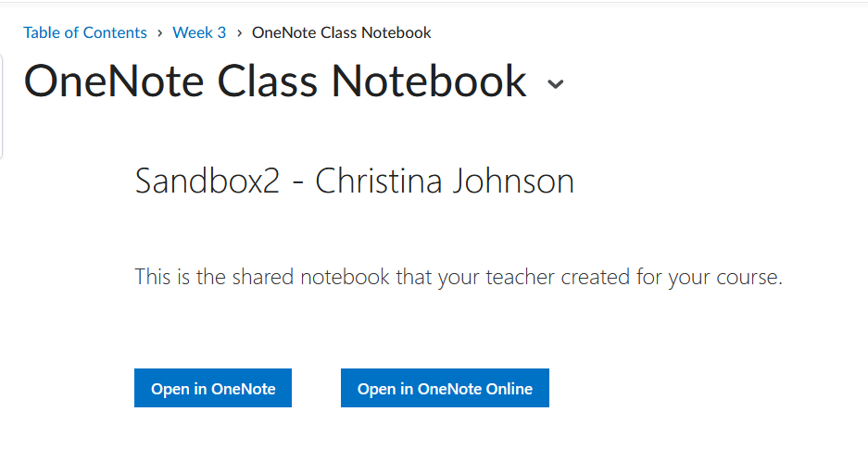Click the name Christina Johnson

click(445, 181)
